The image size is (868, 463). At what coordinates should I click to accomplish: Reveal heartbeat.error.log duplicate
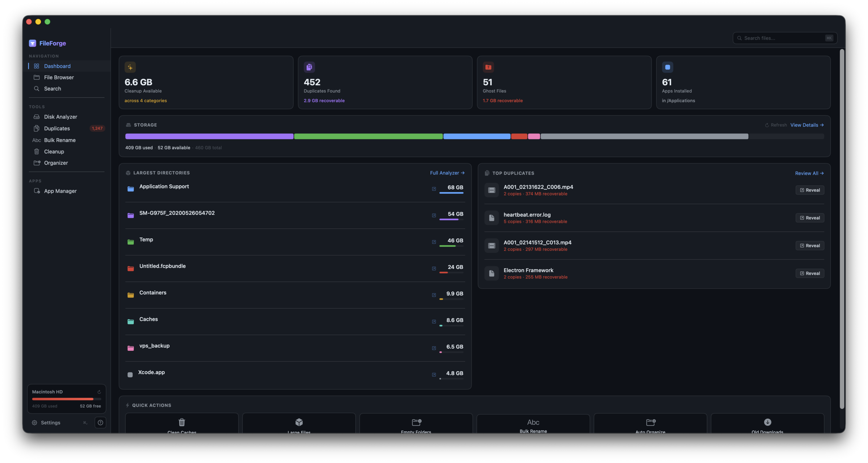pyautogui.click(x=810, y=218)
